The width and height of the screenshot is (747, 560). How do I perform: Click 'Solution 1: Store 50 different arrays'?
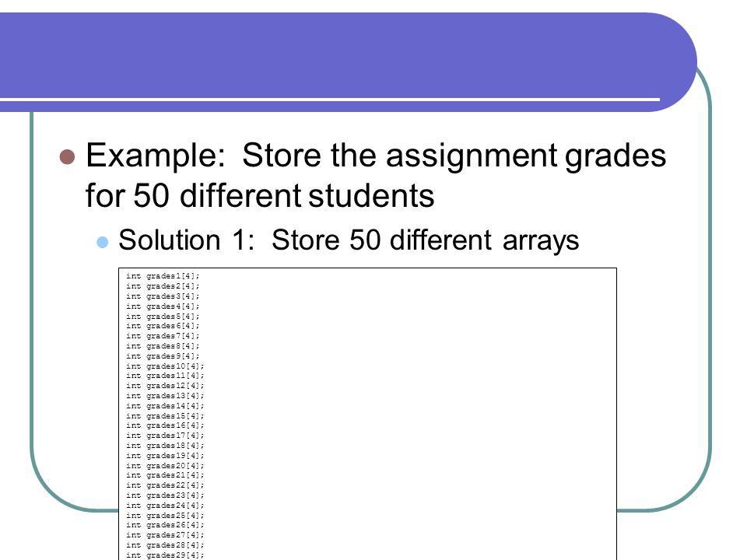coord(349,240)
